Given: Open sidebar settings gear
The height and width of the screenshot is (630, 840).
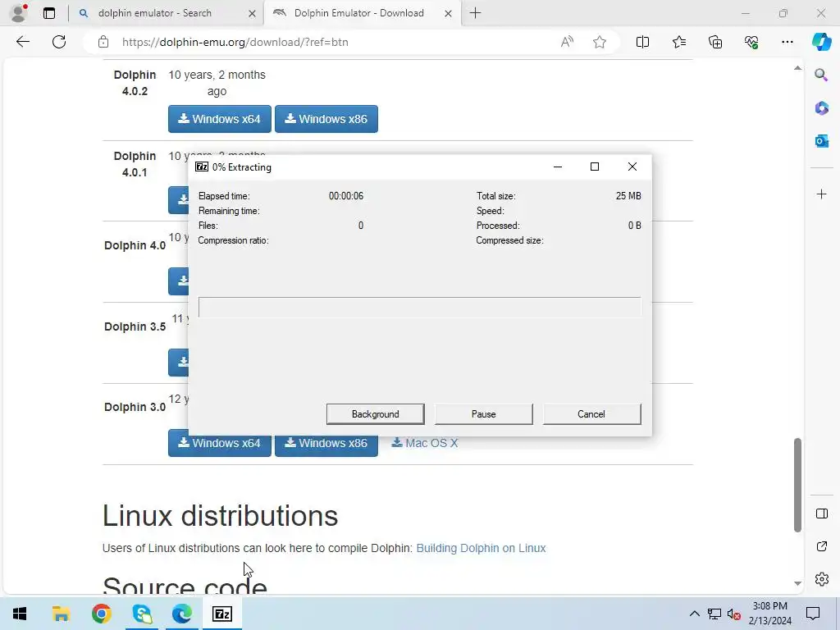Looking at the screenshot, I should (x=821, y=579).
